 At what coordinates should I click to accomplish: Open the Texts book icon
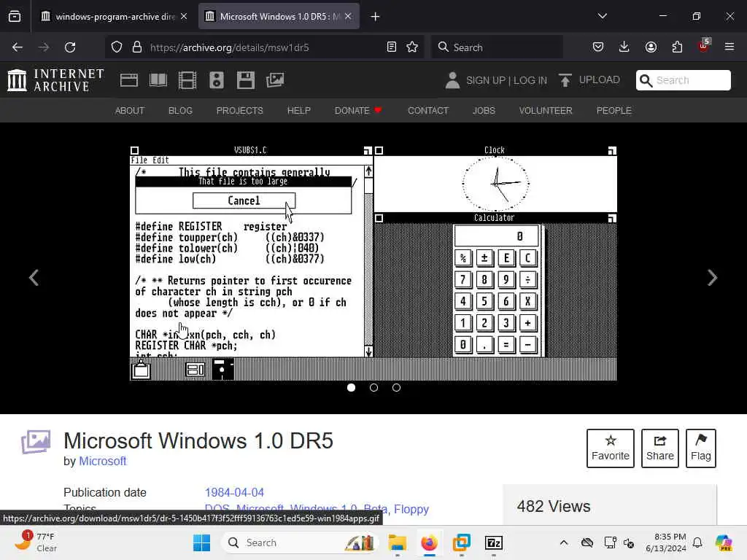tap(158, 80)
